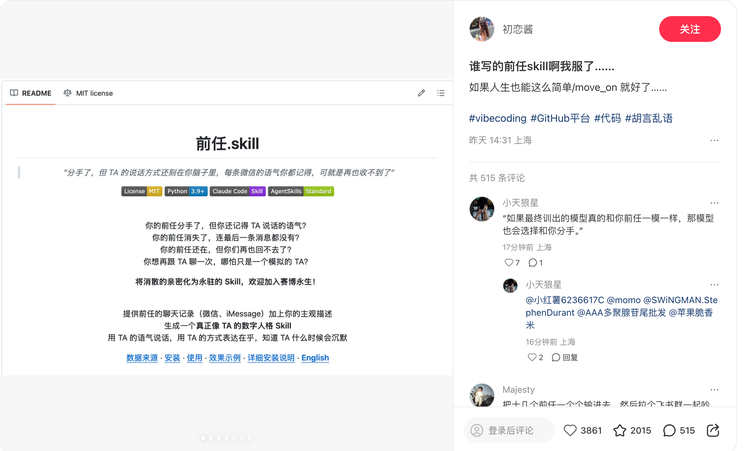Open the #GitHub平台 hashtag
This screenshot has width=750, height=451.
[560, 118]
